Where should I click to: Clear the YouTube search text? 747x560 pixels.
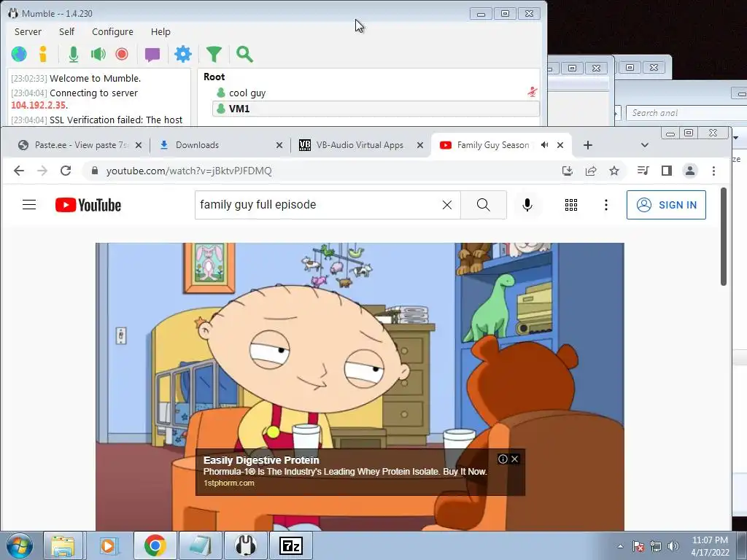pos(447,205)
